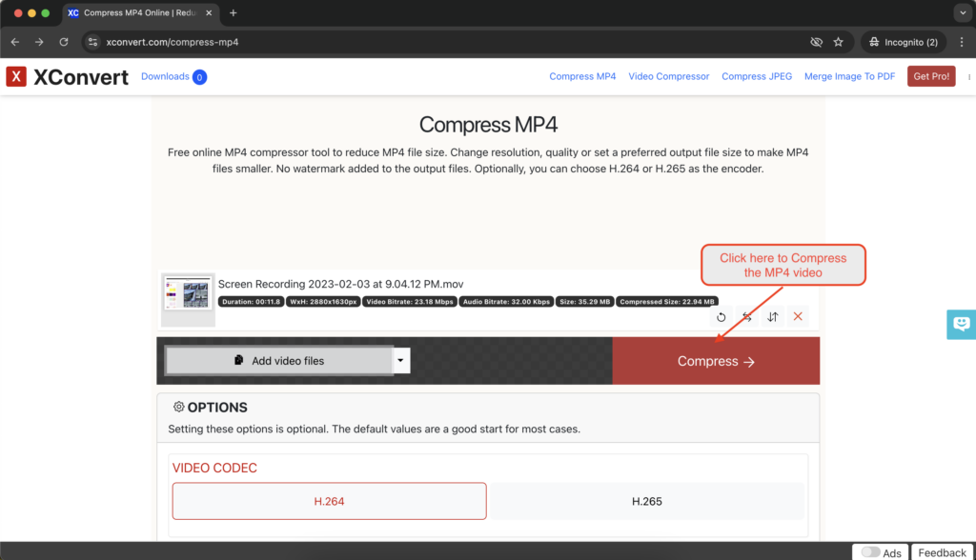Click the Audio Bitrate: 32.00 Kbps badge
This screenshot has width=976, height=560.
506,302
